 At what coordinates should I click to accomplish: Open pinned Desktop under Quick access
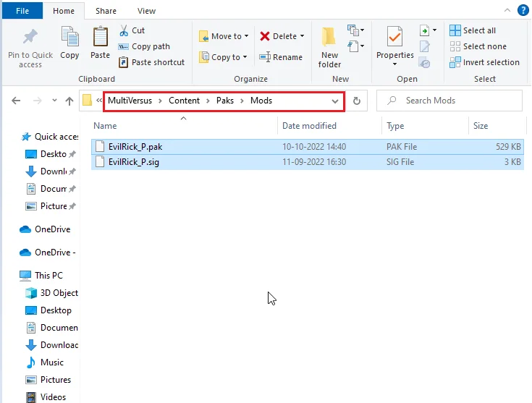(51, 154)
